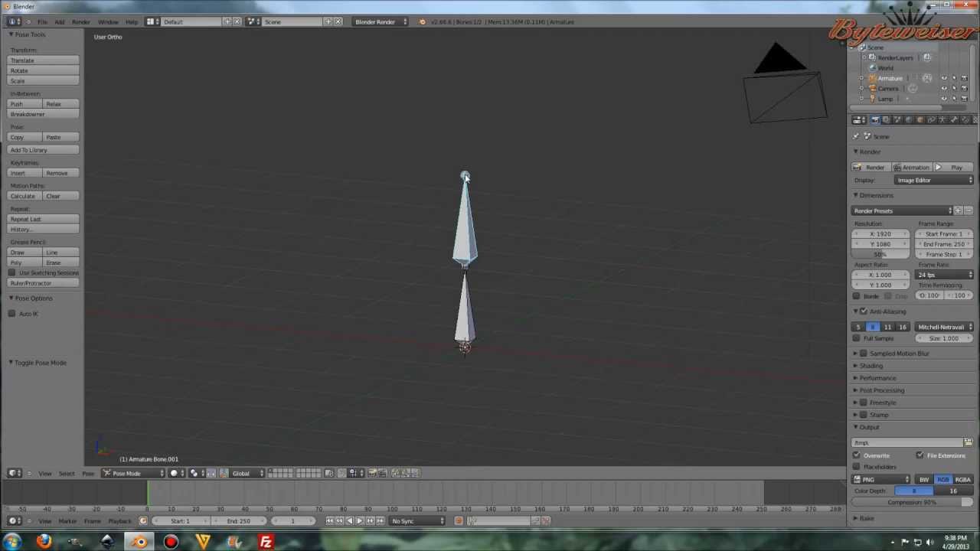This screenshot has width=980, height=551.
Task: Open the Add menu in top bar
Action: tap(60, 22)
